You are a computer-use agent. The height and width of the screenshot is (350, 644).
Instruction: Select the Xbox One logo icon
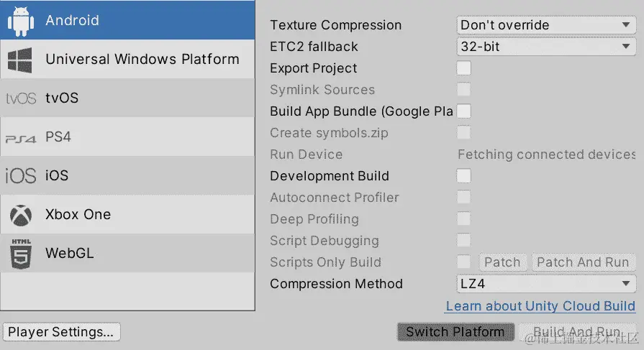21,215
